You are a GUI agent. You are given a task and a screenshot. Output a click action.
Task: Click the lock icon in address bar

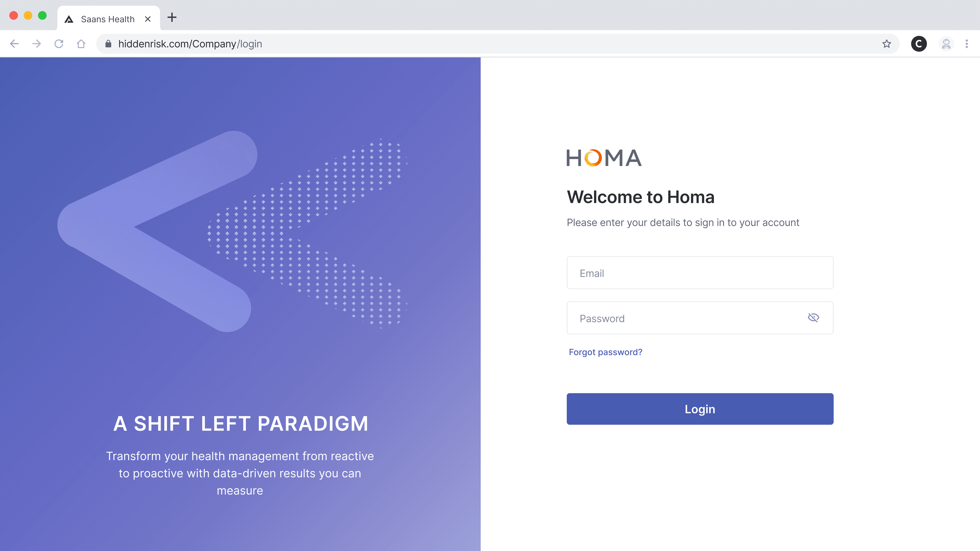109,44
